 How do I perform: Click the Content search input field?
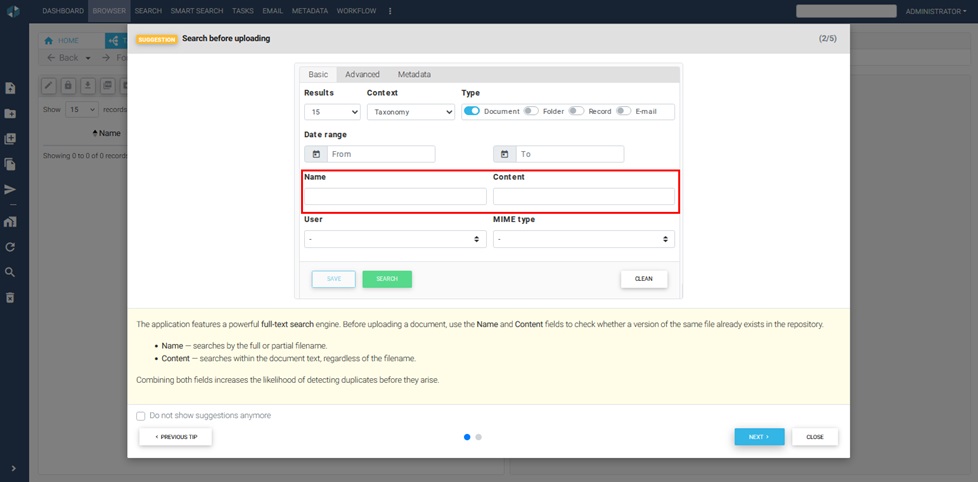point(584,196)
